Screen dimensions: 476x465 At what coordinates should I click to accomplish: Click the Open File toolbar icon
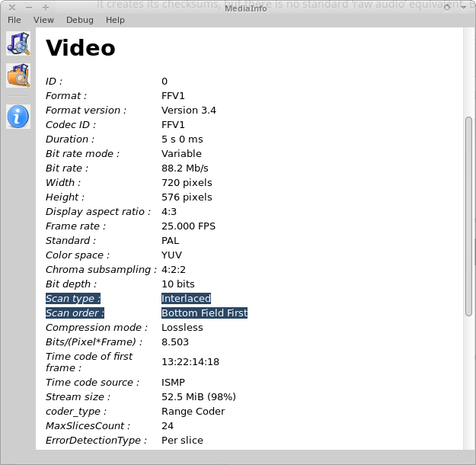tap(18, 43)
